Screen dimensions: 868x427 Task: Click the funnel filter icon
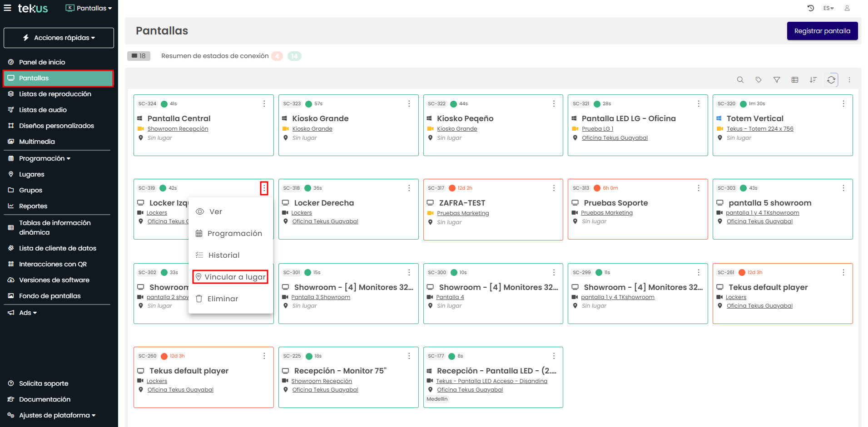coord(776,80)
